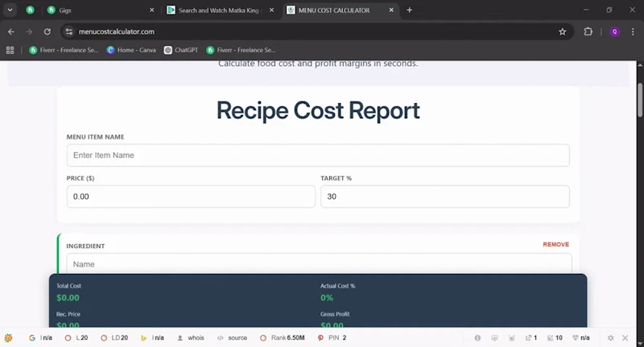Open site information icon in address bar
This screenshot has width=644, height=347.
69,31
